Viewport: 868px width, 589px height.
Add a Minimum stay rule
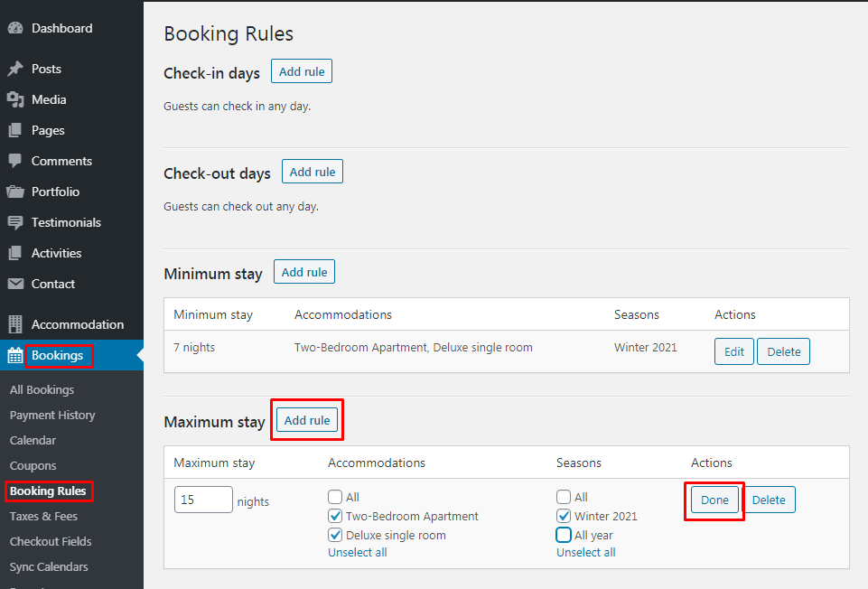[x=304, y=272]
